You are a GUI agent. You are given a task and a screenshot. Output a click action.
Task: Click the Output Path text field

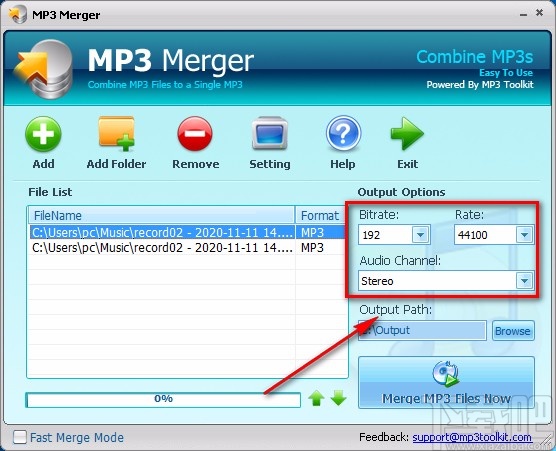pos(422,330)
